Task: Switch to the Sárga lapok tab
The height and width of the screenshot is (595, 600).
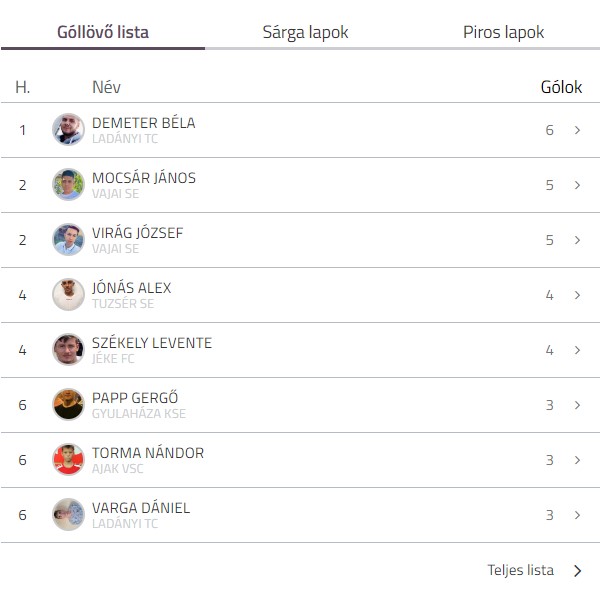Action: tap(305, 33)
